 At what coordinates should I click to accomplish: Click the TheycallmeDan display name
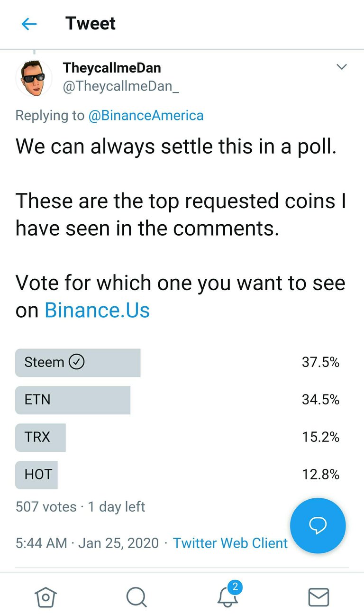click(x=112, y=68)
